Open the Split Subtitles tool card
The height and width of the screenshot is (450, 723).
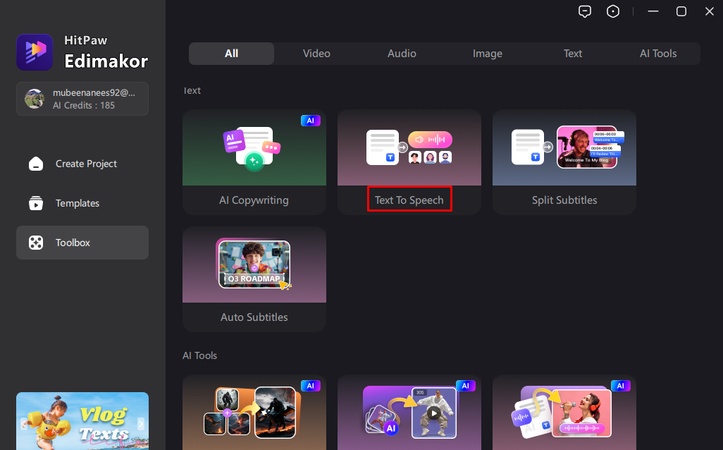[564, 162]
